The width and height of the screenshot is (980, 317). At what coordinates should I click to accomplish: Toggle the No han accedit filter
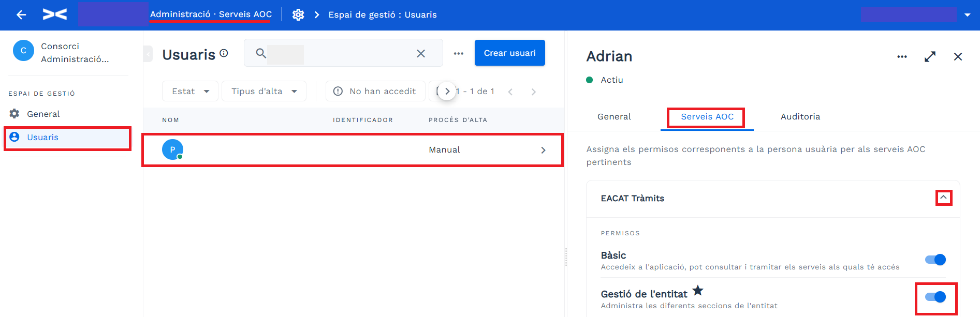pyautogui.click(x=375, y=91)
